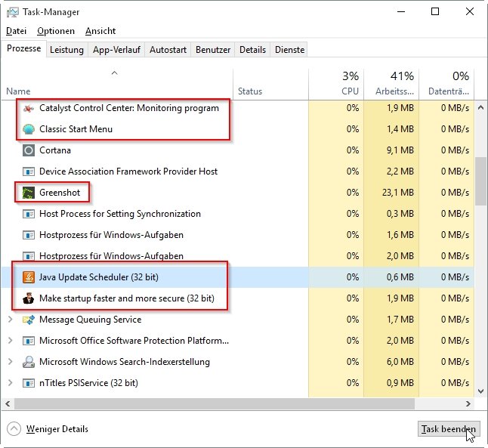The height and width of the screenshot is (448, 488).
Task: Minimize the Task-Manager window
Action: click(x=401, y=12)
